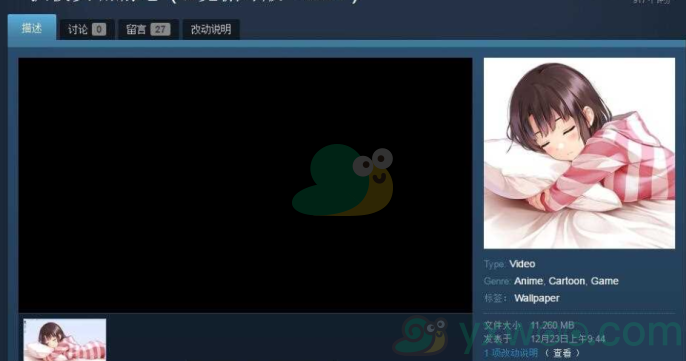Open the large sleeping girl preview image
Viewport: 686px width, 361px height.
tap(579, 153)
